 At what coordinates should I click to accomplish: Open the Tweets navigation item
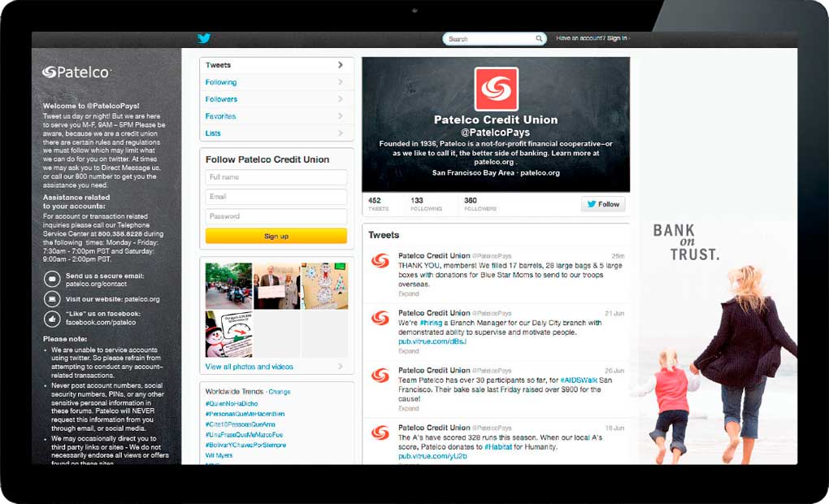(276, 65)
